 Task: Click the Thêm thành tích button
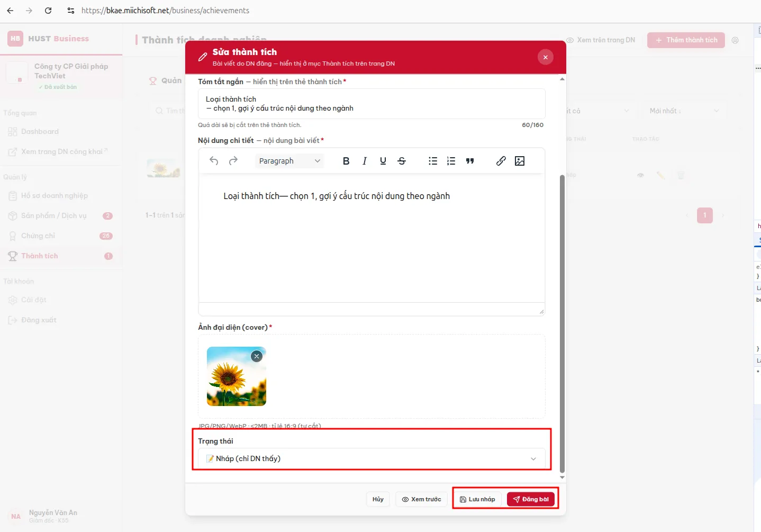[686, 40]
